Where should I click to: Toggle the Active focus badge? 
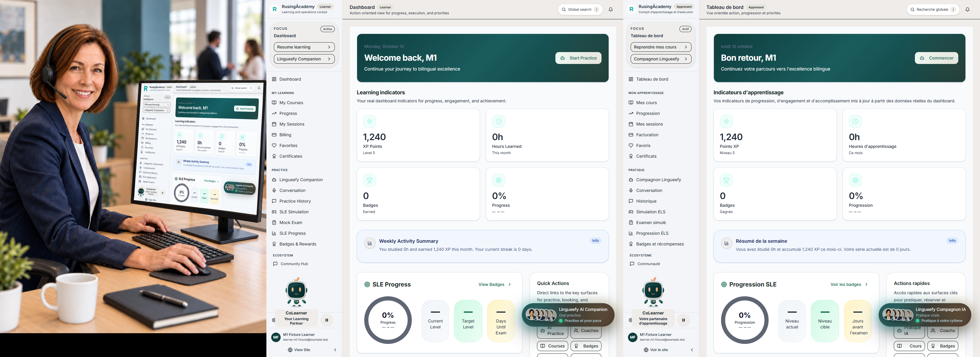tap(328, 29)
